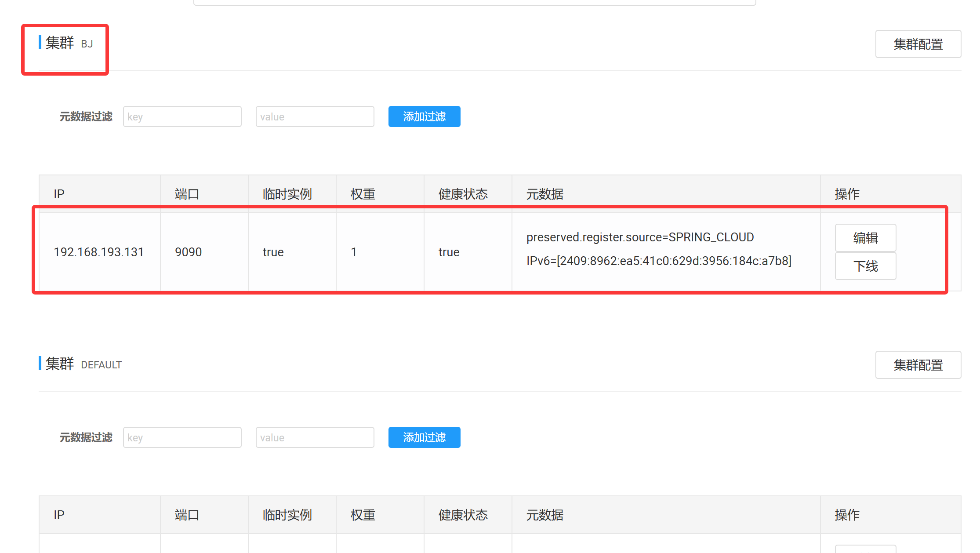Click 添加过滤 in the BJ cluster section
980x553 pixels.
424,116
